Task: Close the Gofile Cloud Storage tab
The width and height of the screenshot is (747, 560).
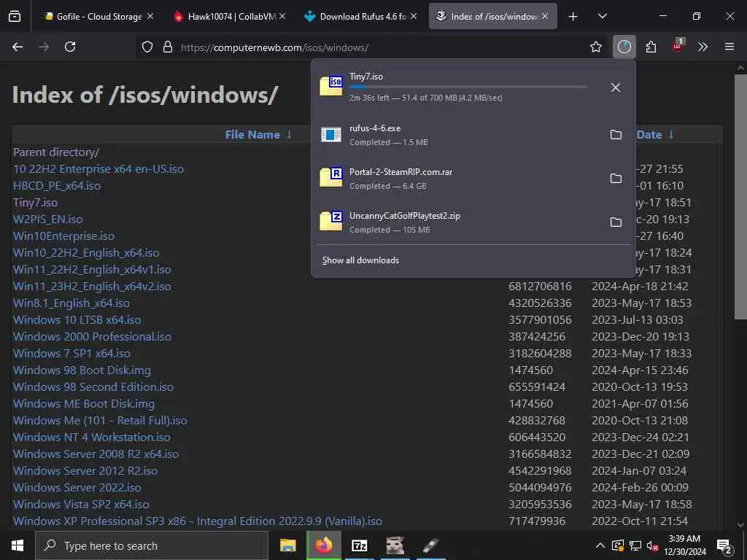Action: 150,16
